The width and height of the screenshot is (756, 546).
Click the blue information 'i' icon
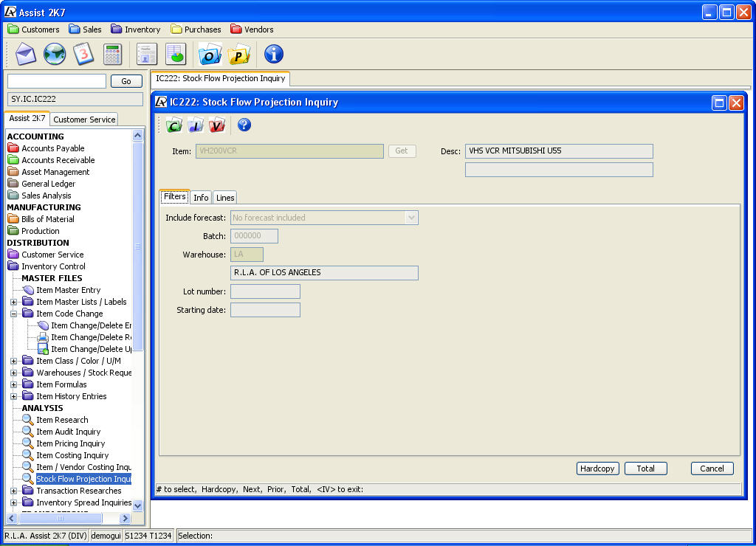pos(273,54)
